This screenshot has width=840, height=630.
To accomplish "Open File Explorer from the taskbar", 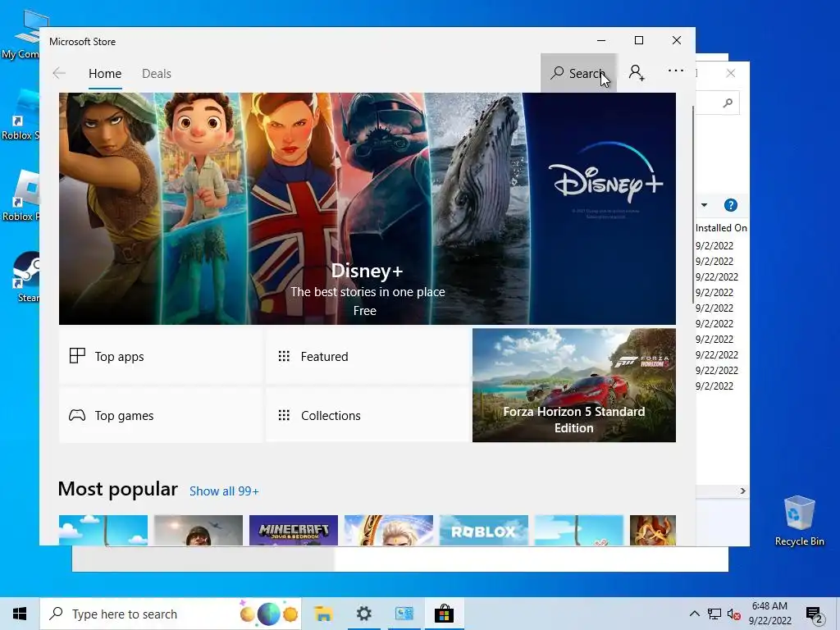I will click(323, 614).
